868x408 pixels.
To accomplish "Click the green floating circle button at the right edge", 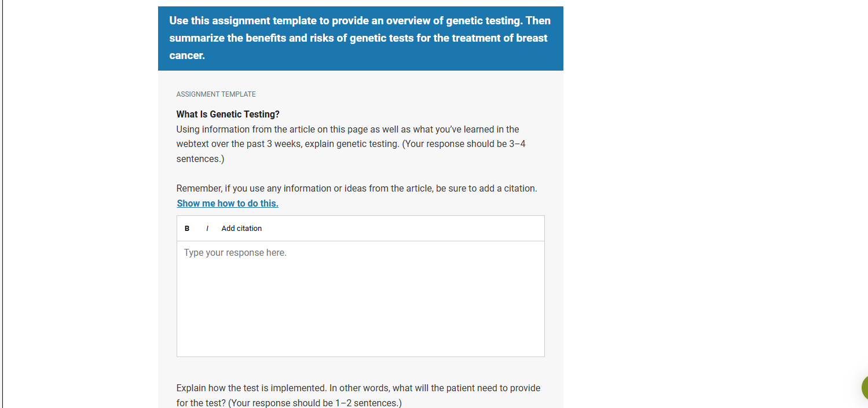I will click(x=865, y=388).
